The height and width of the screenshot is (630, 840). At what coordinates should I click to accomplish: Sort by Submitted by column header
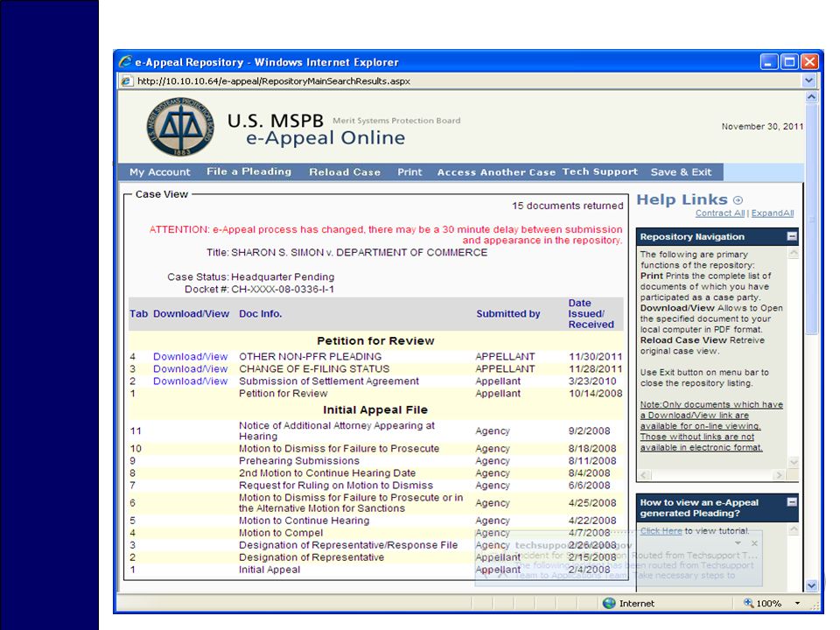507,314
